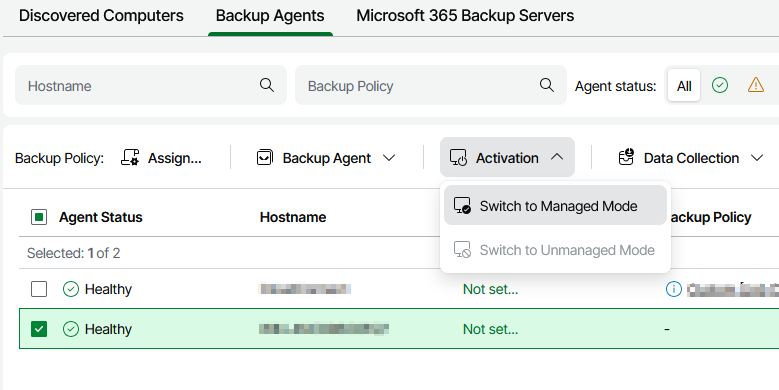The width and height of the screenshot is (779, 390).
Task: Click the Assign policy gear icon
Action: [x=130, y=157]
